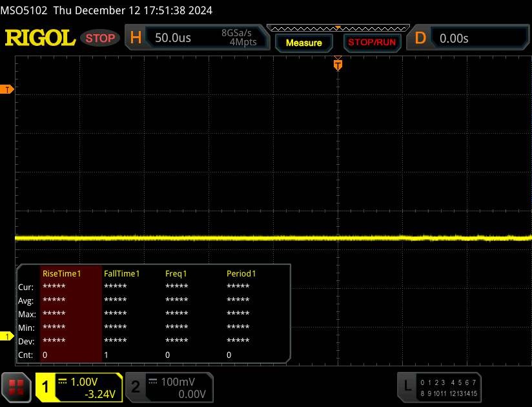Open the function navigation grid icon
The height and width of the screenshot is (407, 532).
pyautogui.click(x=17, y=386)
